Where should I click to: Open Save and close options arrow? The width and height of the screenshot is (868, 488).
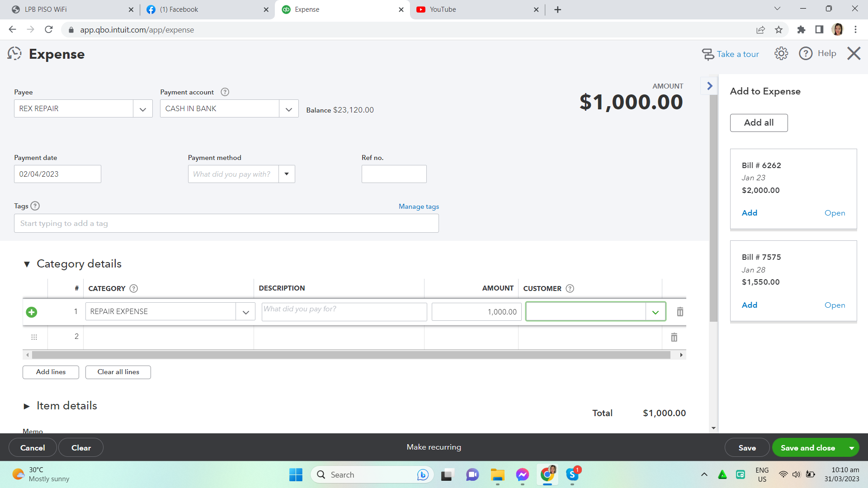tap(851, 448)
